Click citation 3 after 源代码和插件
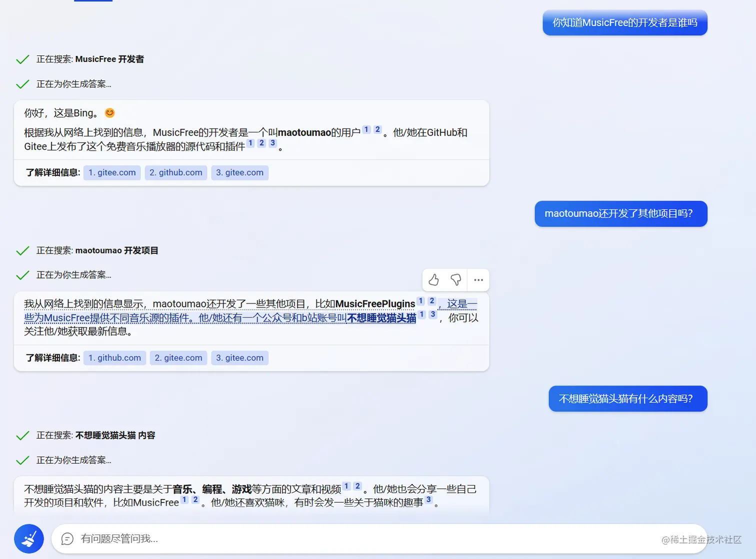This screenshot has height=559, width=756. tap(272, 143)
